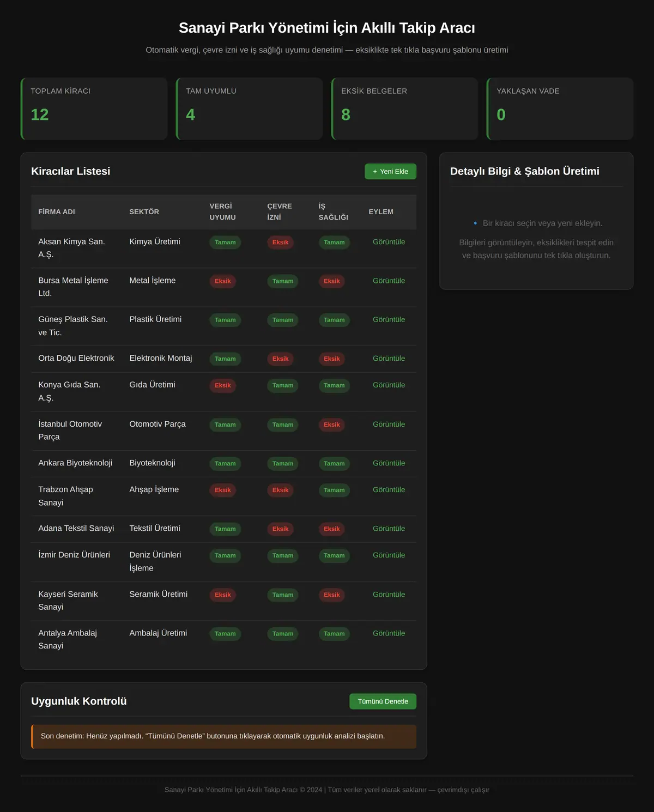Image resolution: width=654 pixels, height=812 pixels.
Task: Click the Yeni Ekle button
Action: (x=390, y=171)
